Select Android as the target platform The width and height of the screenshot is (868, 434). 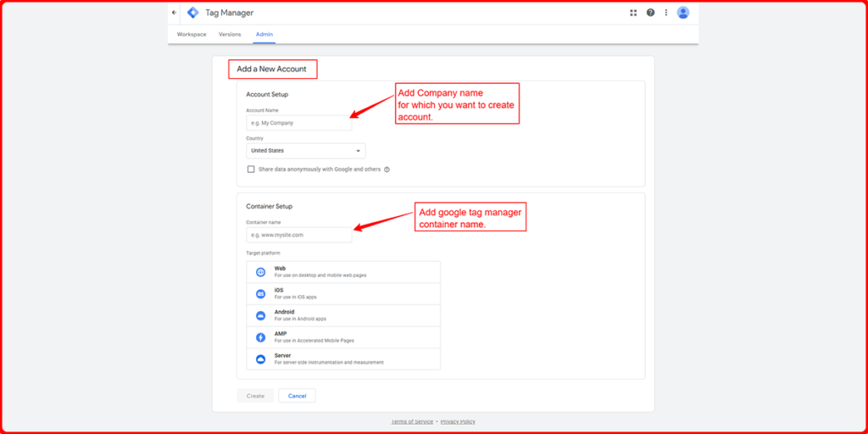343,315
